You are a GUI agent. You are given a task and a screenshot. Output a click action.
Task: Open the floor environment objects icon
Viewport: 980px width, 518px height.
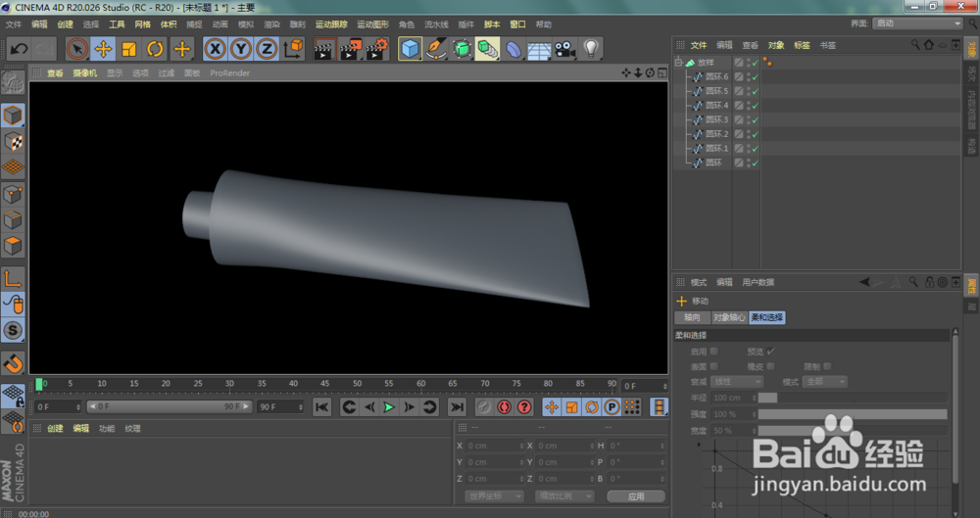(539, 49)
